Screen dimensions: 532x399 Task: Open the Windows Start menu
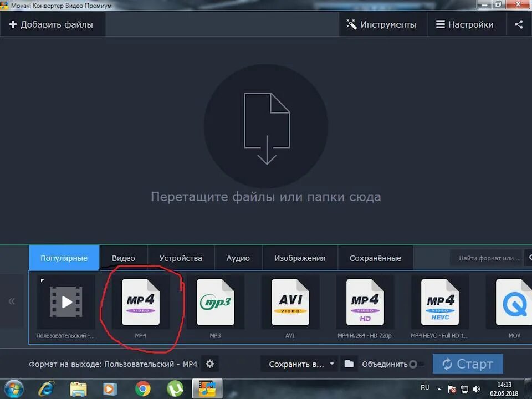(13, 389)
